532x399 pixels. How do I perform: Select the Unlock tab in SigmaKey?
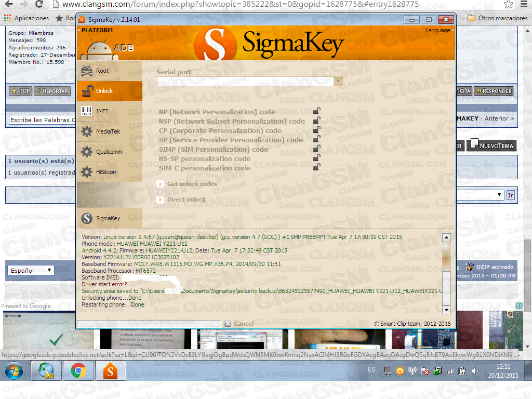click(x=109, y=91)
